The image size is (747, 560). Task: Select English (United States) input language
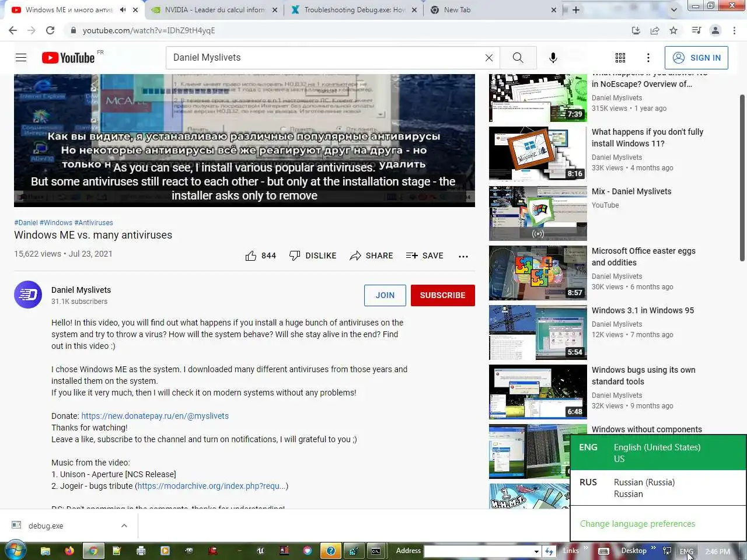pyautogui.click(x=658, y=453)
